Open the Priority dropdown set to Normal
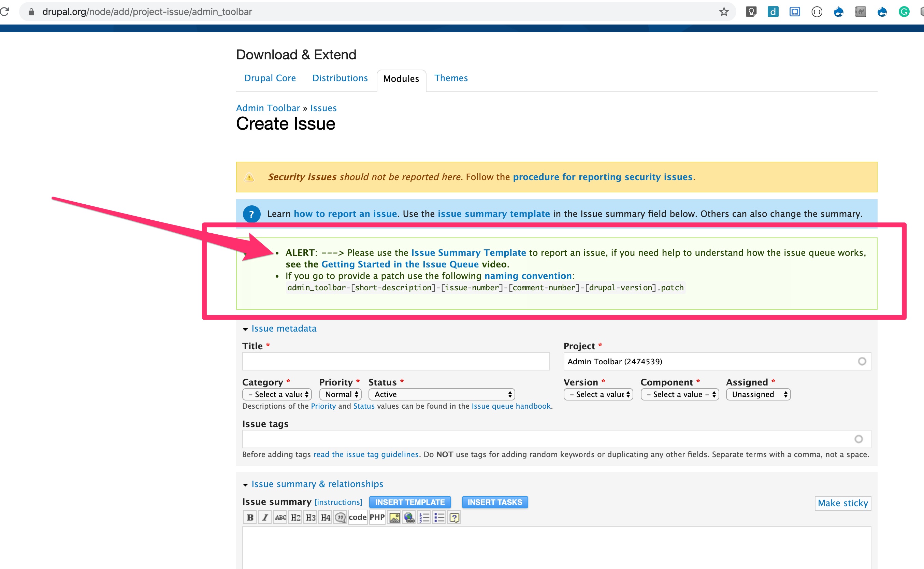 (x=341, y=394)
